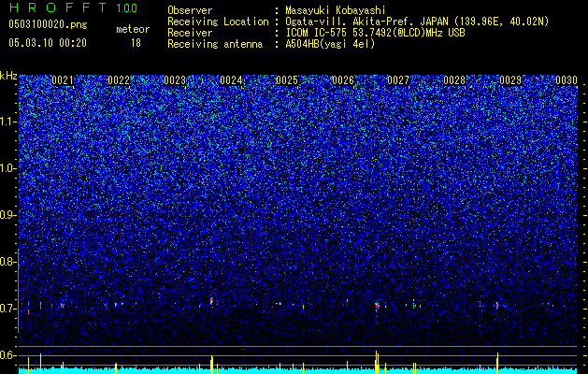Click the A504HB(yagi 4el) antenna text
588x374 pixels.
click(330, 44)
